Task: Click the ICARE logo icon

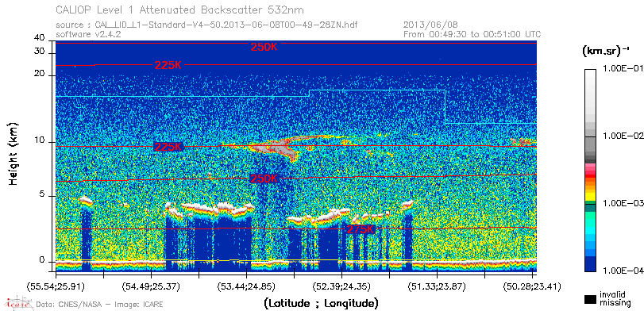Action: [x=18, y=303]
